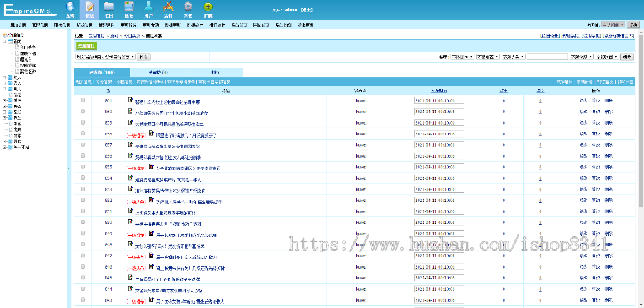Click the 模板 (Templates) window icon
Image resolution: width=644 pixels, height=308 pixels.
129,9
